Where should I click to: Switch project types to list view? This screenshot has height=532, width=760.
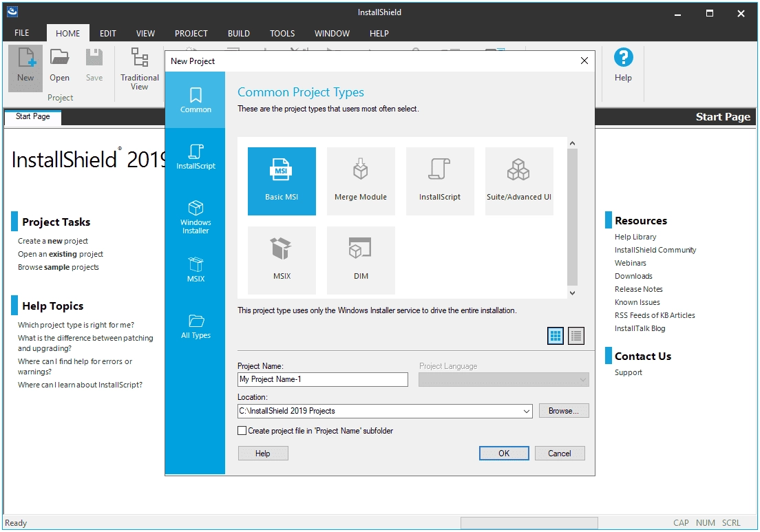tap(576, 335)
